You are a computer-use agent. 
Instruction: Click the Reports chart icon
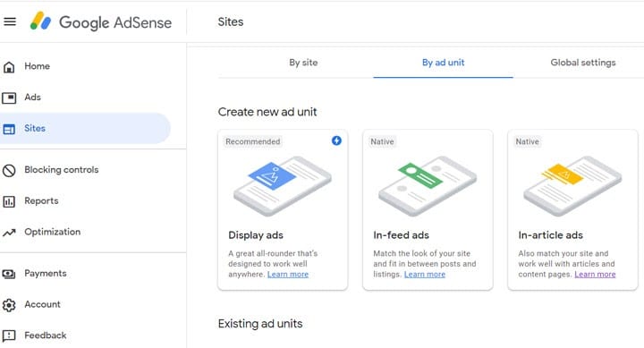point(9,201)
